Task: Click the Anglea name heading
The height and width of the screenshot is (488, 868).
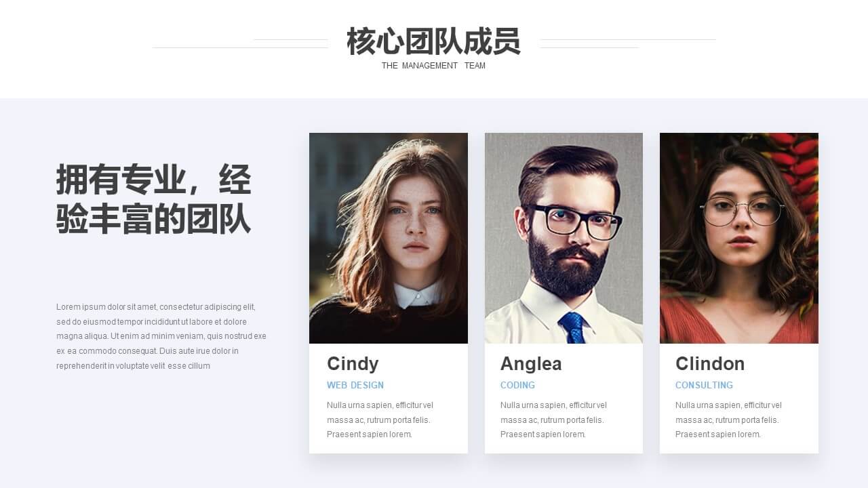Action: (x=531, y=364)
